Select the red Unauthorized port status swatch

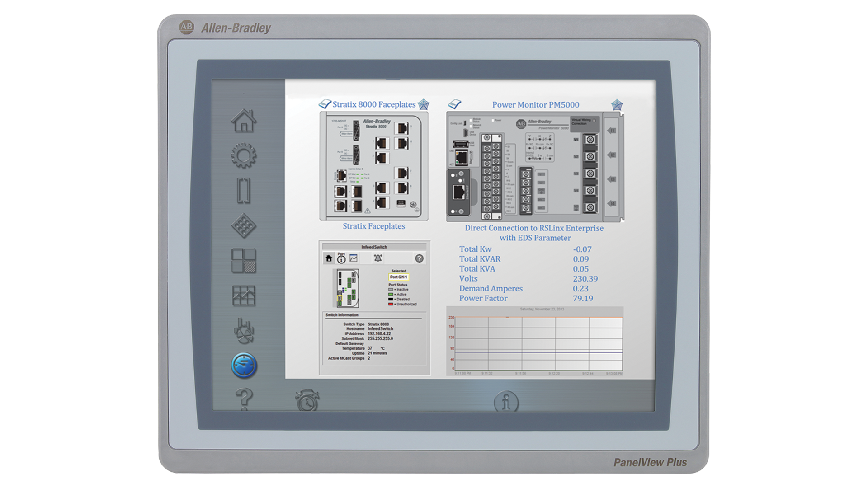(390, 304)
